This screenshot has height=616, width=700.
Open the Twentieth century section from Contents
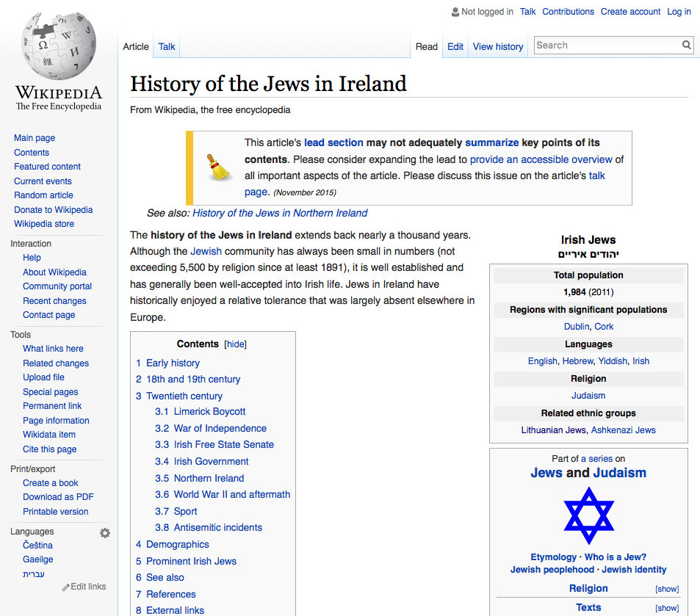tap(184, 396)
